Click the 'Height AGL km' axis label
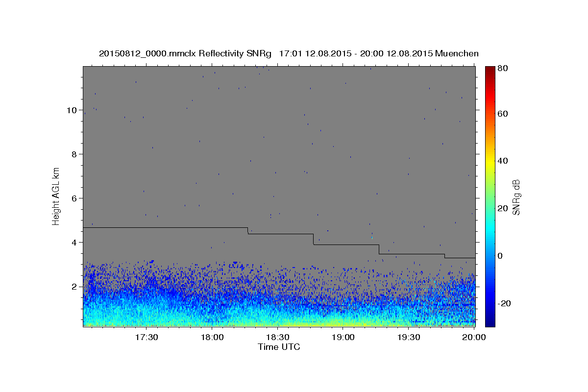The height and width of the screenshot is (392, 588). click(56, 196)
